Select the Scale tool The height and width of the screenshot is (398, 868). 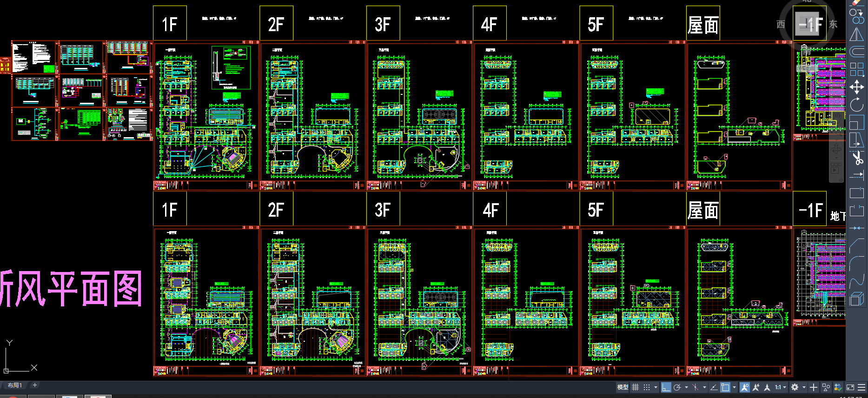pyautogui.click(x=857, y=122)
